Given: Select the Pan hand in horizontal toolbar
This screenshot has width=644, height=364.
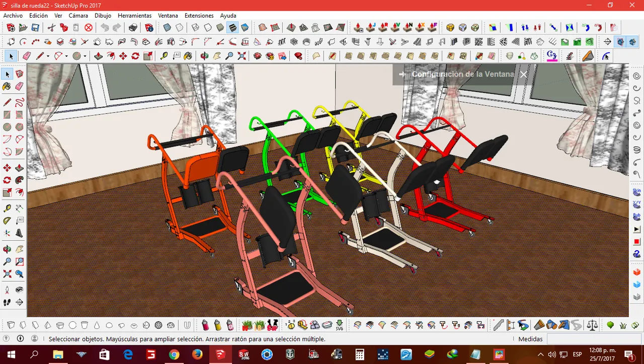Looking at the screenshot, I should tap(217, 56).
